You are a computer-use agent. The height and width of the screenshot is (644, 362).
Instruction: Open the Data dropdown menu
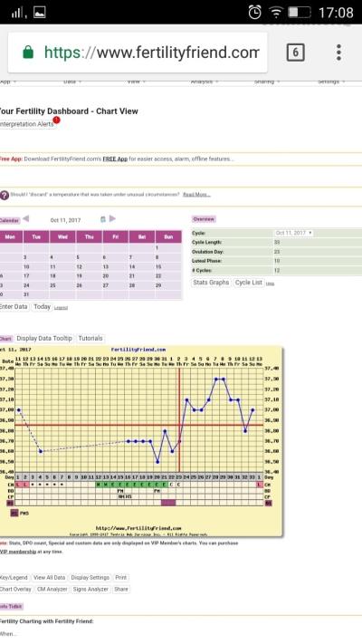tap(72, 82)
